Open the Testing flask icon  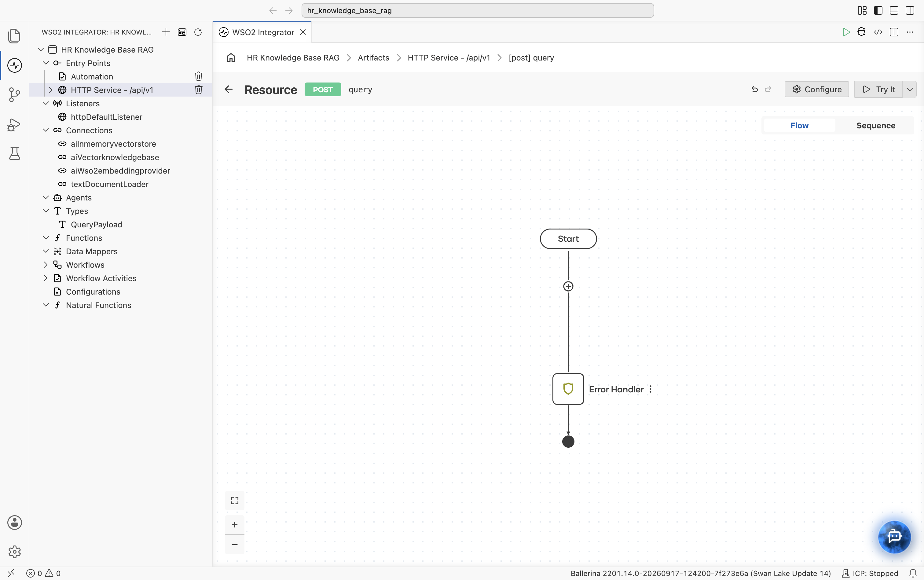click(15, 153)
